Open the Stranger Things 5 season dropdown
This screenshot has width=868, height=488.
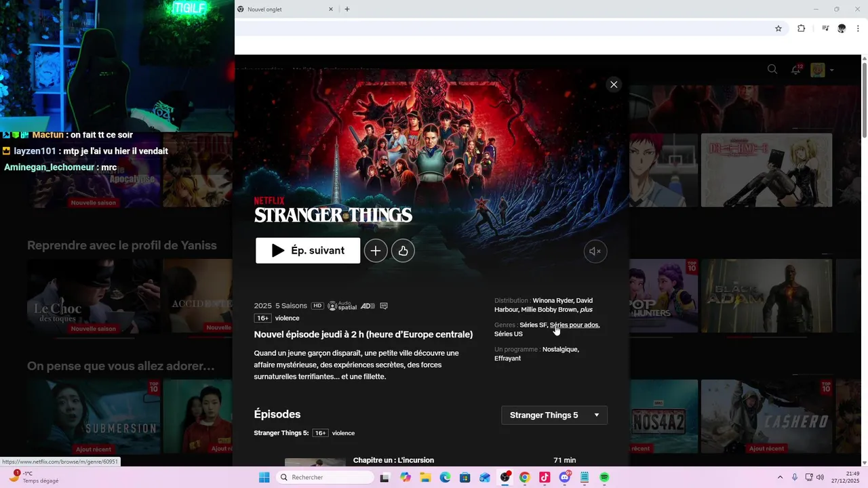click(x=554, y=415)
